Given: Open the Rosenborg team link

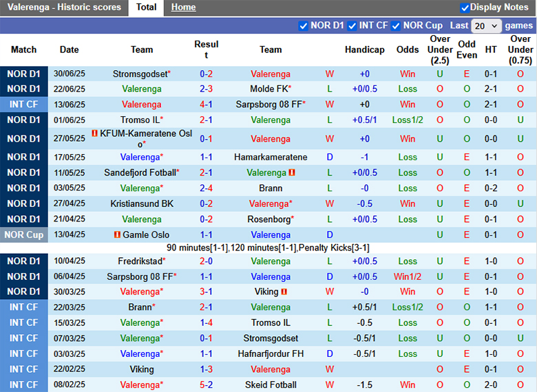Looking at the screenshot, I should [x=271, y=219].
